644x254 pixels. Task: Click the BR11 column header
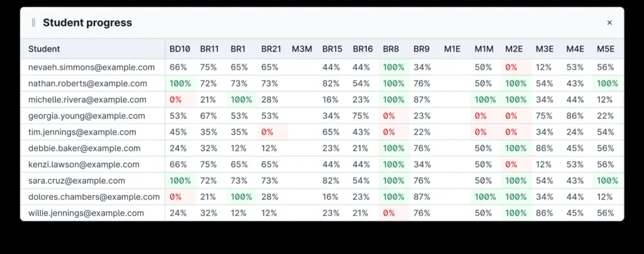point(209,49)
